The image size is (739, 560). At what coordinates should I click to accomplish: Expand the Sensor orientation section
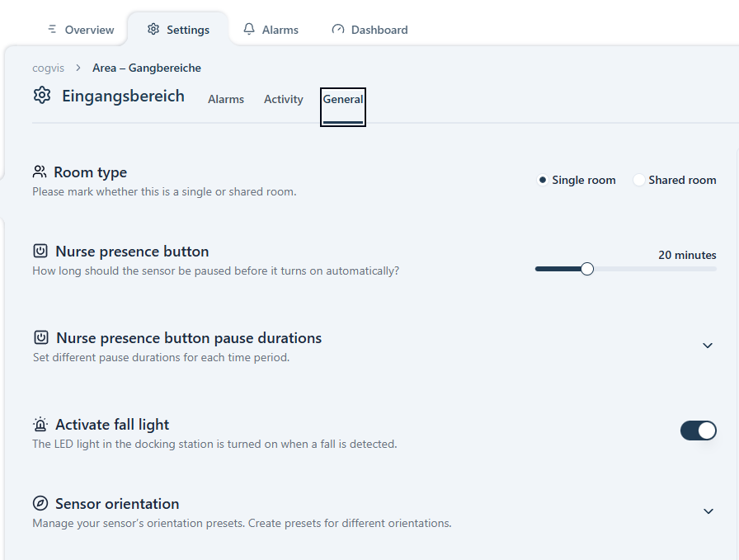click(708, 511)
